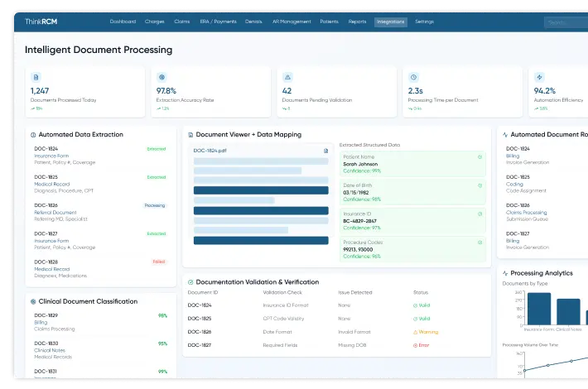This screenshot has height=389, width=588.
Task: Click the Procedure Codes verified check icon
Action: pyautogui.click(x=480, y=243)
